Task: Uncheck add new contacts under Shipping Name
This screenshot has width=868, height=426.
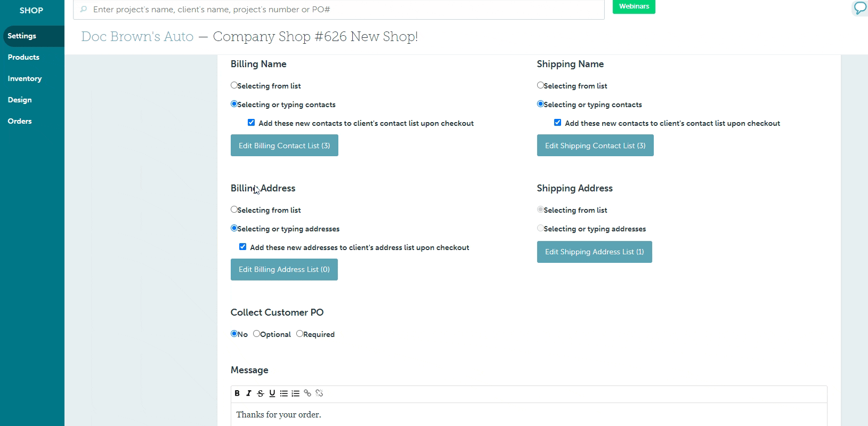Action: 558,123
